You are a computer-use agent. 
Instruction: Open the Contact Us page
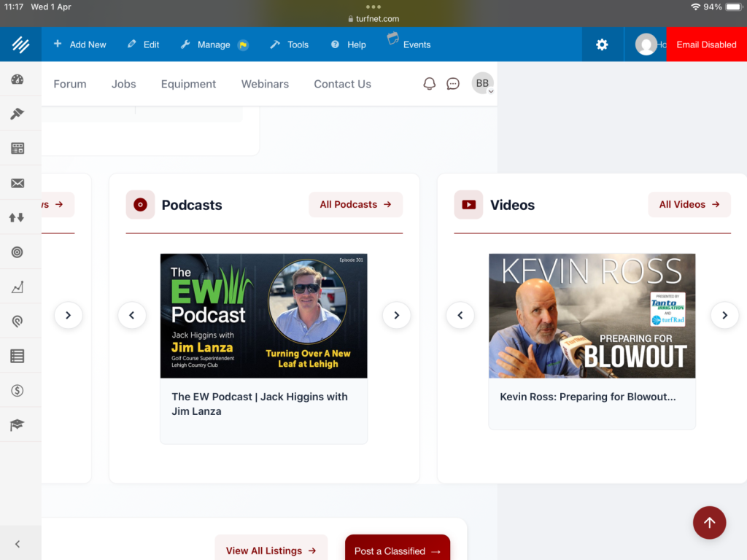(343, 84)
